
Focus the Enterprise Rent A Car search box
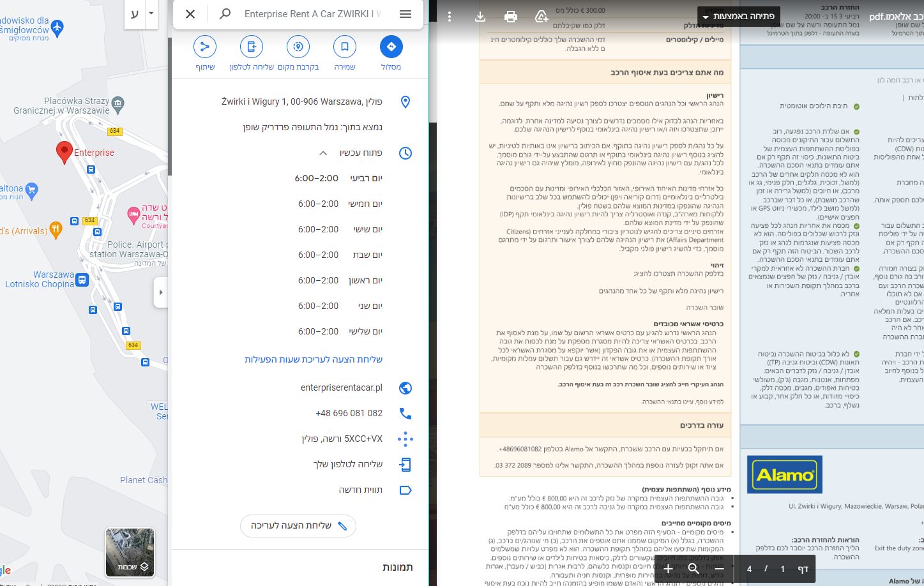point(313,14)
